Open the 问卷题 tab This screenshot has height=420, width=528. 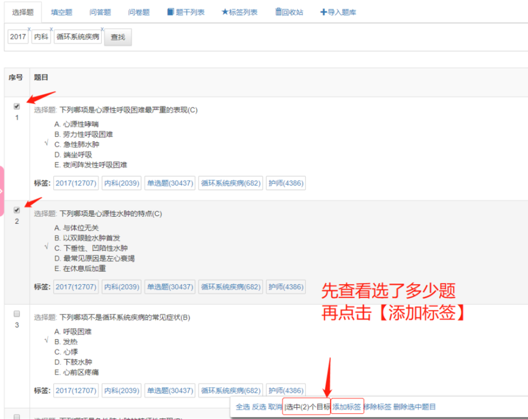click(139, 13)
